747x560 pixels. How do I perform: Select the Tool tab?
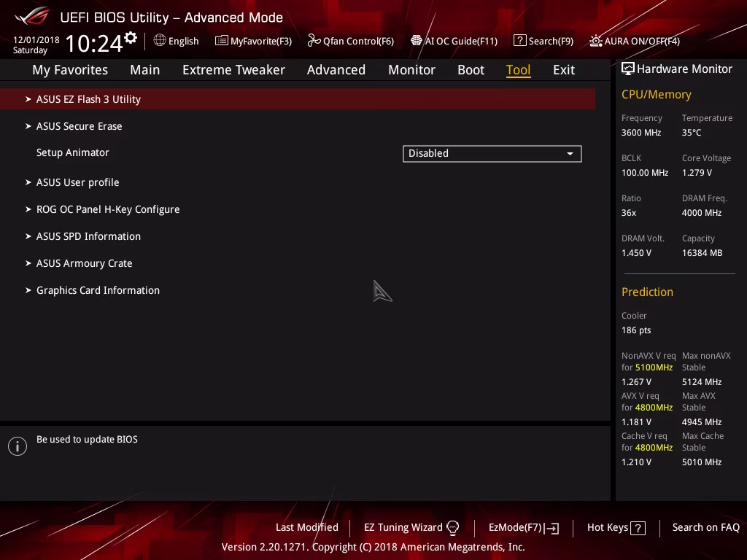pyautogui.click(x=519, y=70)
